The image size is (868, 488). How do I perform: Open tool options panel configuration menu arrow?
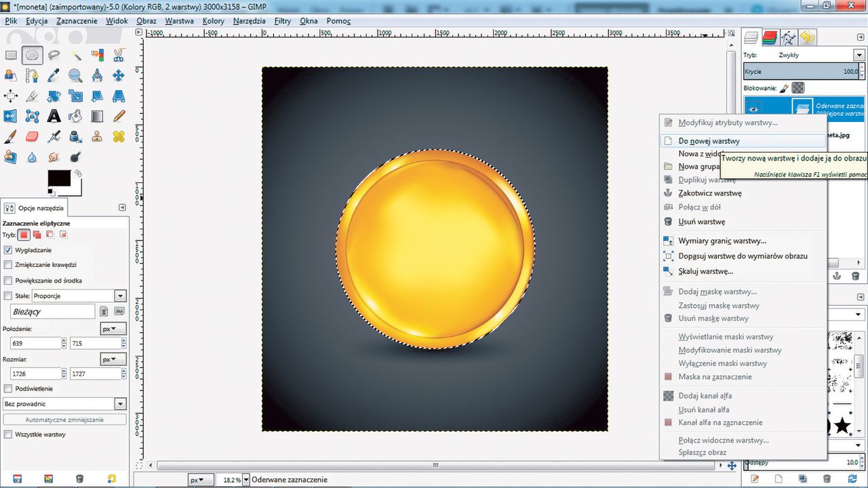point(122,207)
